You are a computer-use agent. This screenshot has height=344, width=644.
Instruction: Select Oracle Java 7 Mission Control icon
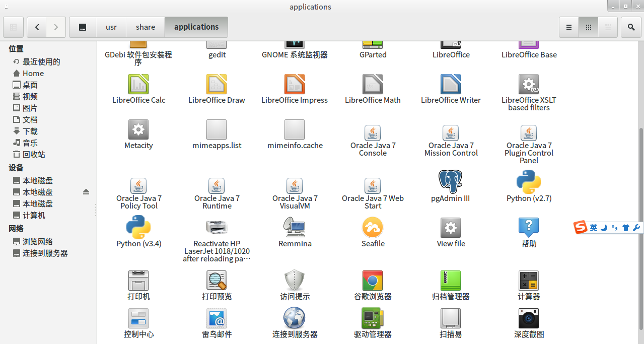tap(451, 133)
